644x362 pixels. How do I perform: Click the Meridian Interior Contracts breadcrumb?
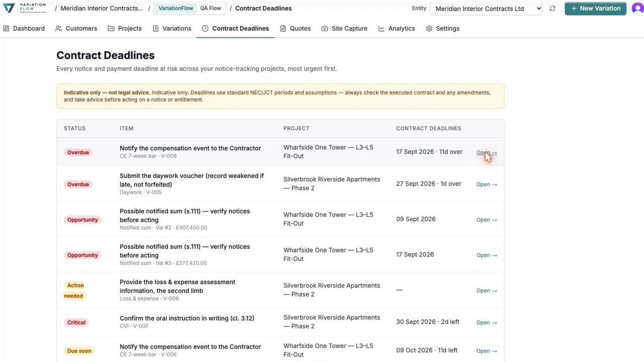[x=102, y=9]
